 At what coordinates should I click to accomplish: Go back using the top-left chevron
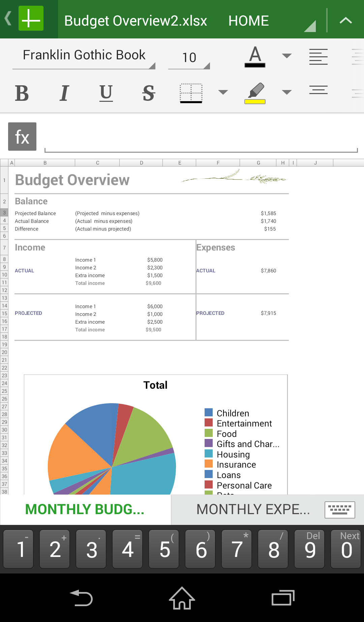[8, 18]
